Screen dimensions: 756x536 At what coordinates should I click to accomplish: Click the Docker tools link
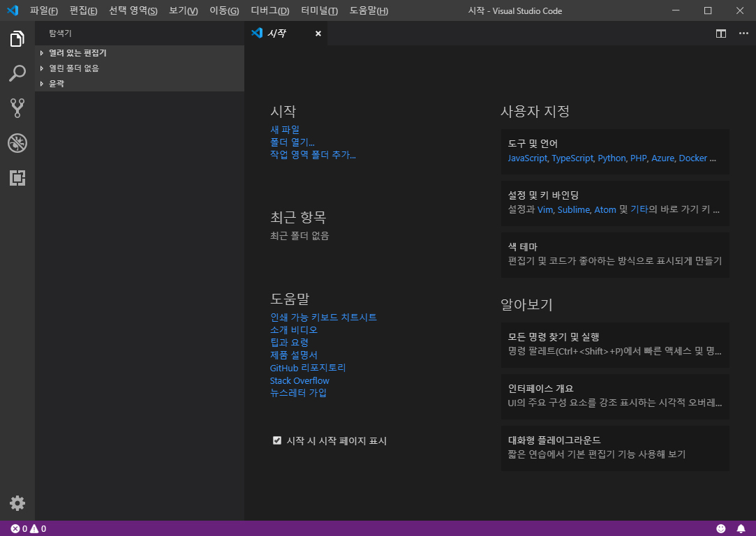[693, 158]
